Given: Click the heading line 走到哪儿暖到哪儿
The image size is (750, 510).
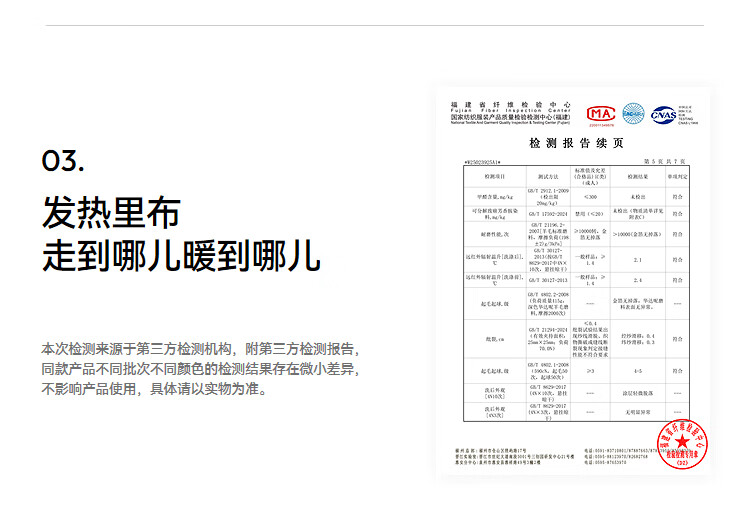Looking at the screenshot, I should [x=180, y=256].
